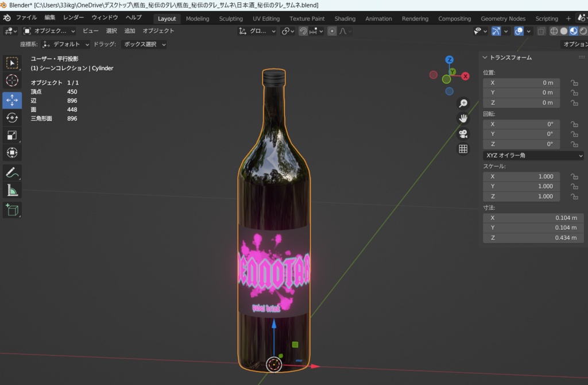
Task: Open the gizmo options dropdown arrow
Action: pos(506,32)
